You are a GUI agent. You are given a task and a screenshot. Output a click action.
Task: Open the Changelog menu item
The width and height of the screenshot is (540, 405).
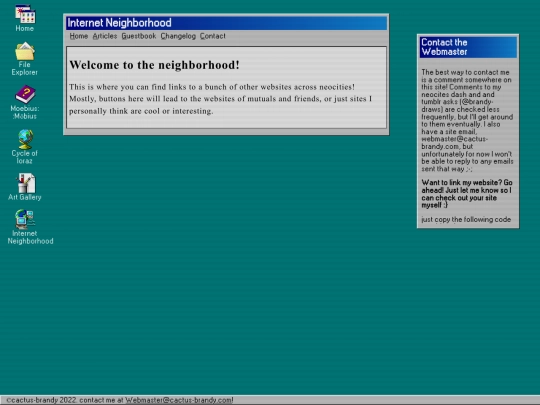(178, 36)
